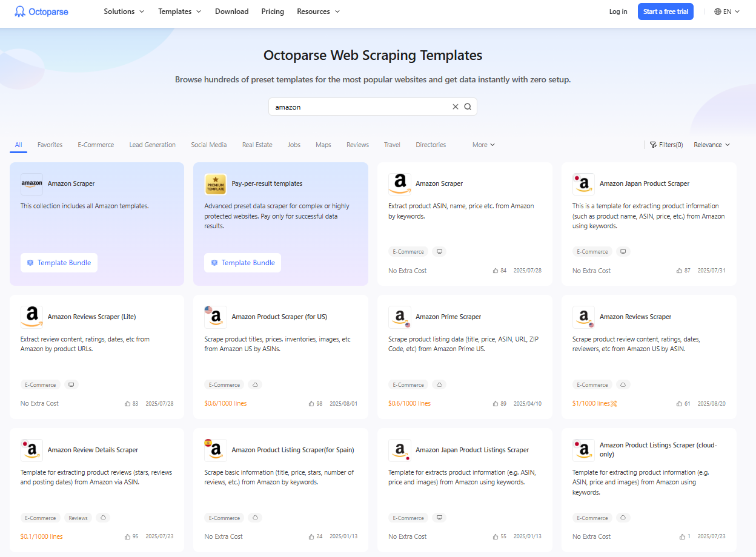Image resolution: width=756 pixels, height=557 pixels.
Task: Click the Premium Template badge icon
Action: coord(216,183)
